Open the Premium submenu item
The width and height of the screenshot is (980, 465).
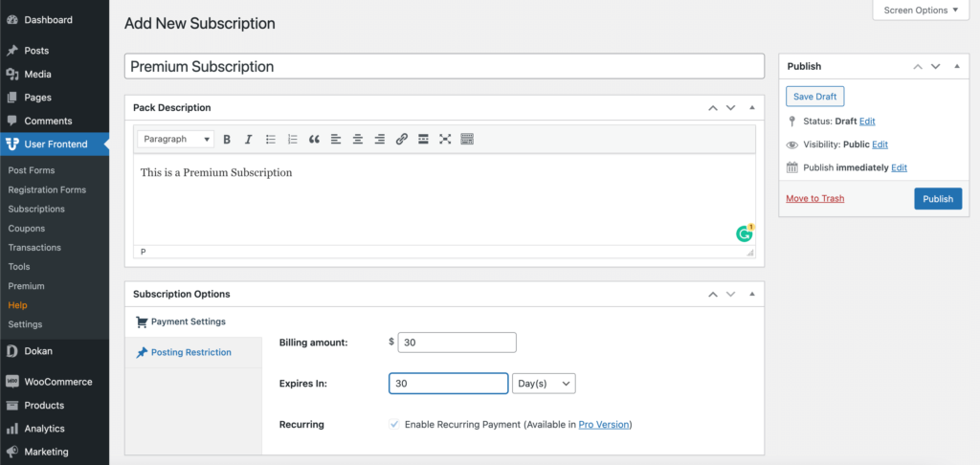point(26,286)
